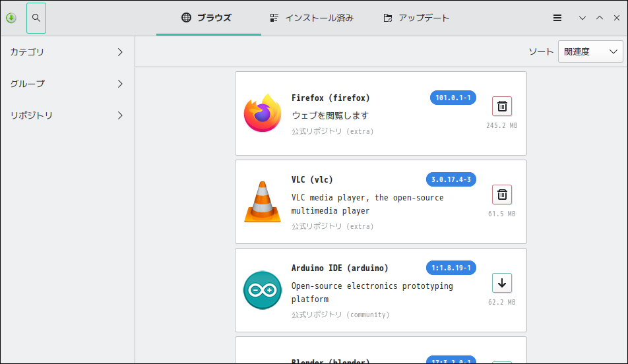This screenshot has height=364, width=628.
Task: Switch to the インストール済み tab
Action: [311, 18]
